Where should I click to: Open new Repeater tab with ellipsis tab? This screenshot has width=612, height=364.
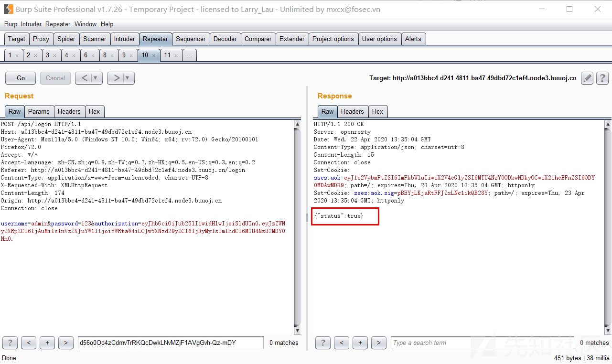coord(189,55)
